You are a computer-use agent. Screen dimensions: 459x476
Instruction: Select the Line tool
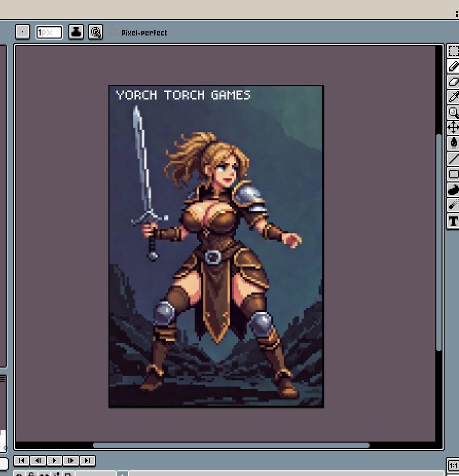[x=453, y=158]
